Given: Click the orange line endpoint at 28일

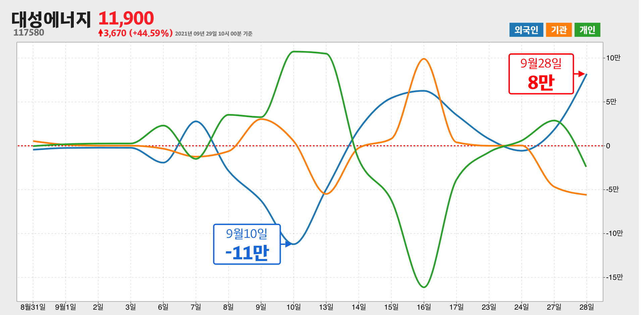Looking at the screenshot, I should (x=586, y=195).
